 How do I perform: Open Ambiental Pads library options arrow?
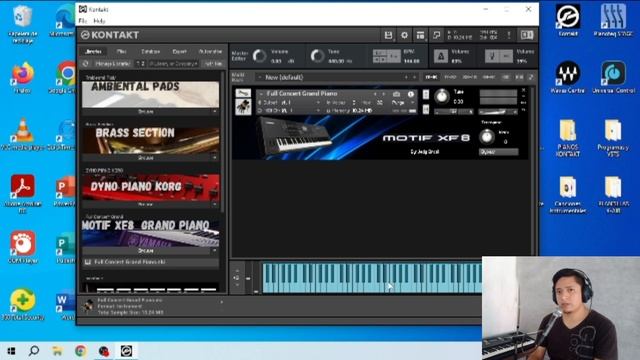pos(215,111)
